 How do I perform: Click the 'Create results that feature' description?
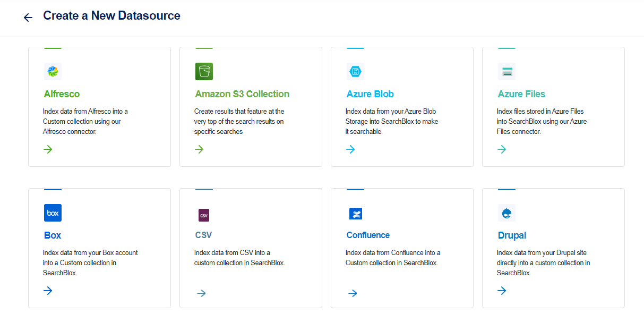239,122
